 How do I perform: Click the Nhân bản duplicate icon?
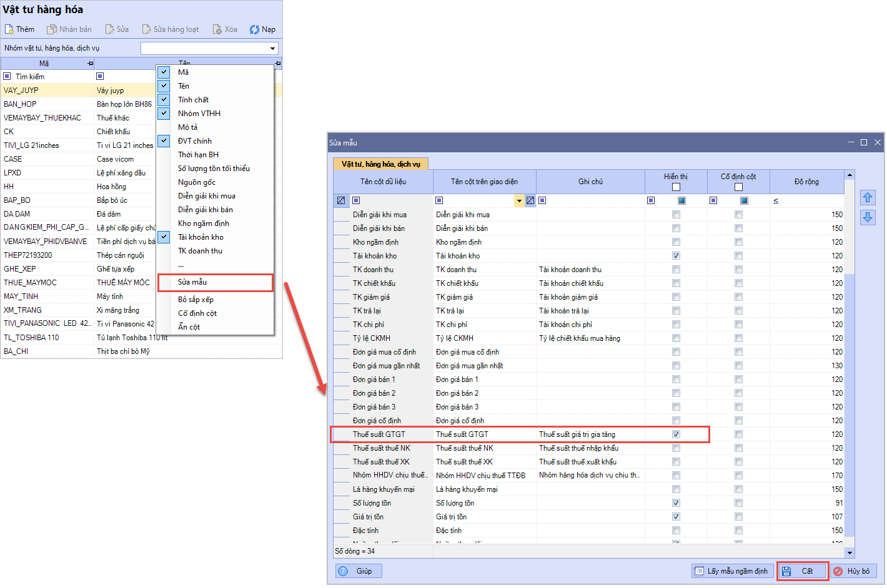click(52, 29)
